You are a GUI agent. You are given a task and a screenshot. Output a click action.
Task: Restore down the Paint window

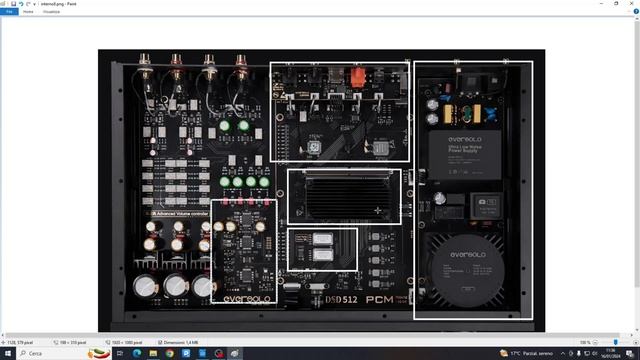coord(616,4)
